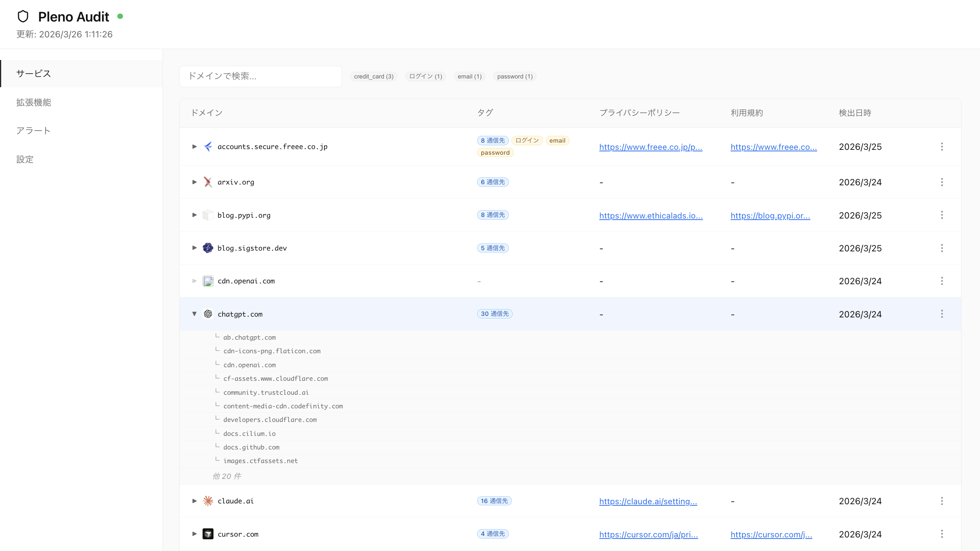The height and width of the screenshot is (551, 980).
Task: Focus the ドメインで検索 search field
Action: (x=261, y=76)
